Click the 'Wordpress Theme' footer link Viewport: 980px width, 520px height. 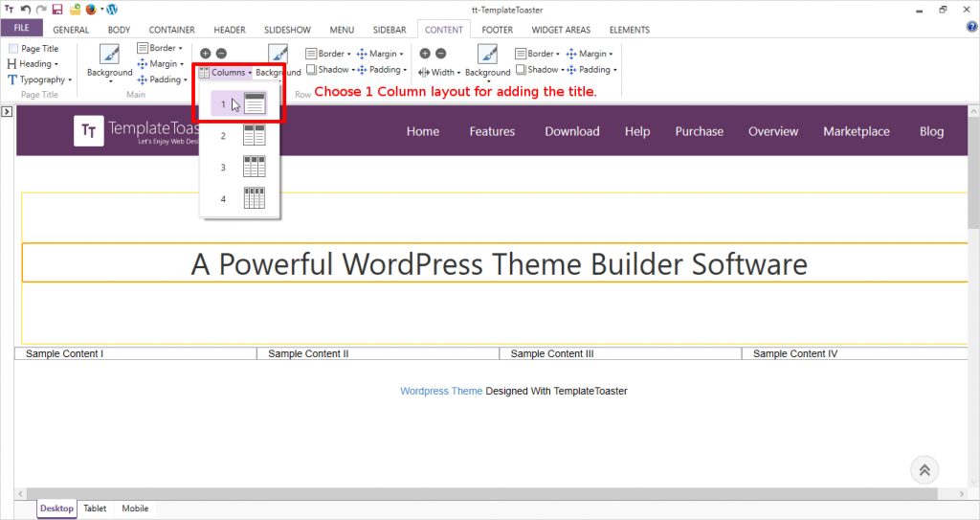[441, 391]
